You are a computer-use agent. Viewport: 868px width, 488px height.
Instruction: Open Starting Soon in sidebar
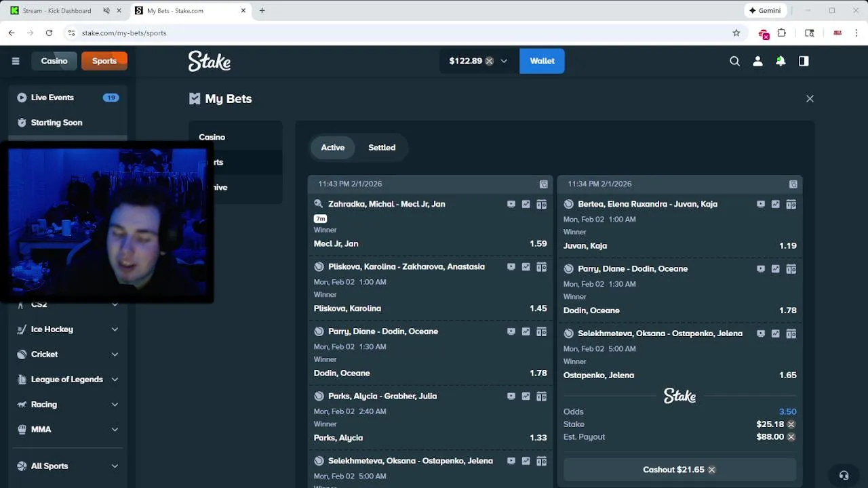point(68,123)
